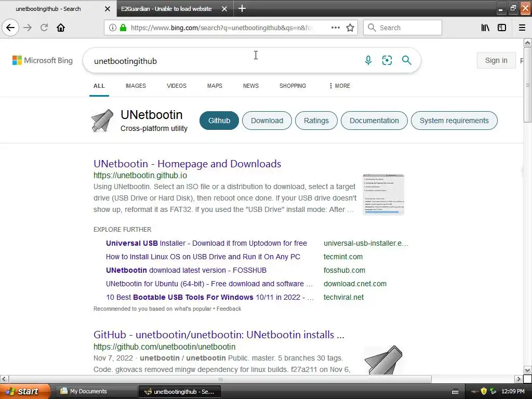Open the unetbootin.github.io URL link
The image size is (532, 399).
pos(140,176)
